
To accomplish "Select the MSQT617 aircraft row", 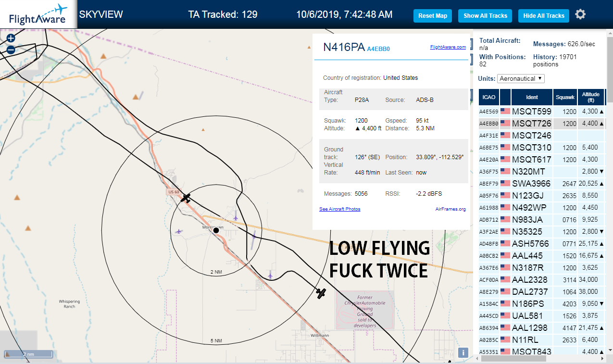I will coord(541,159).
